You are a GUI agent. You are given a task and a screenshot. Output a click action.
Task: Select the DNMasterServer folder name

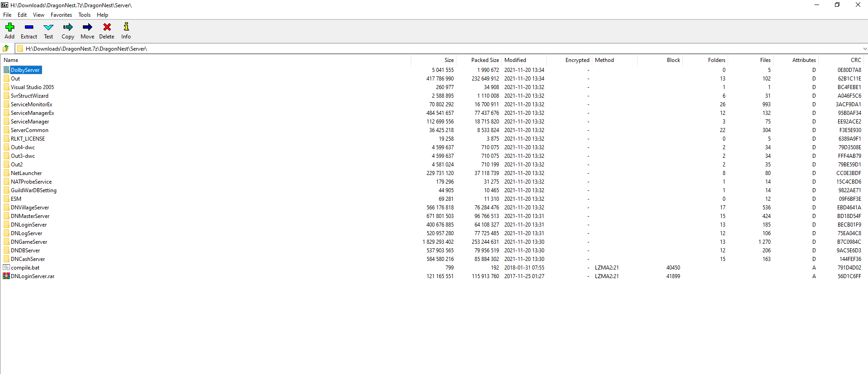point(30,216)
